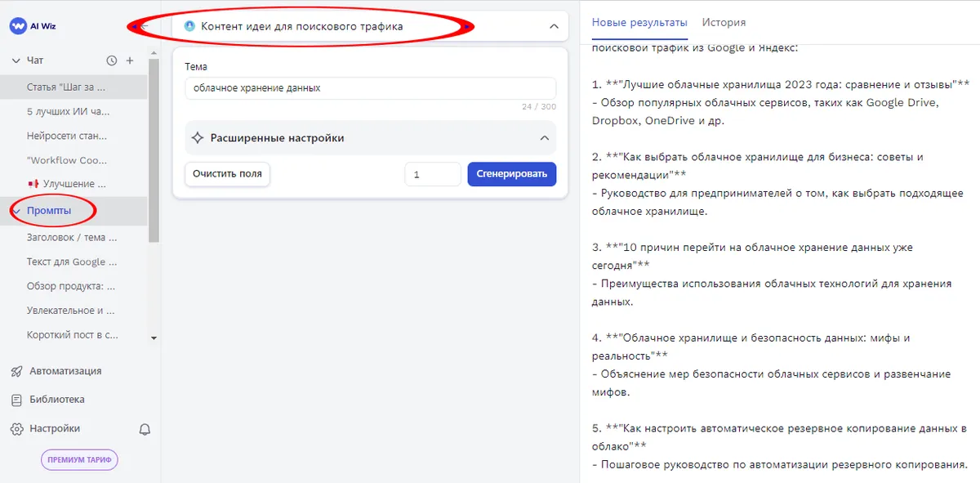
Task: Switch to the История tab
Action: [724, 22]
